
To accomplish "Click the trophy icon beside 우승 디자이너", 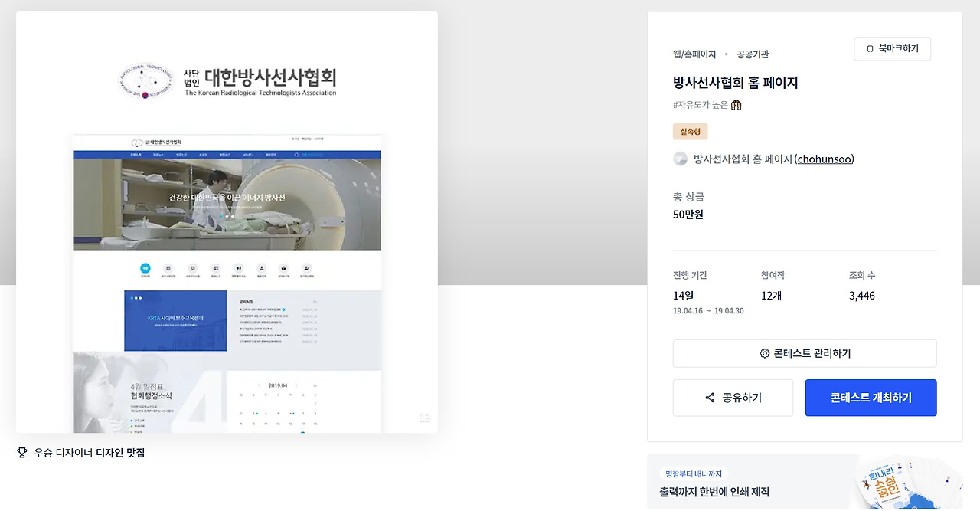I will [x=22, y=453].
